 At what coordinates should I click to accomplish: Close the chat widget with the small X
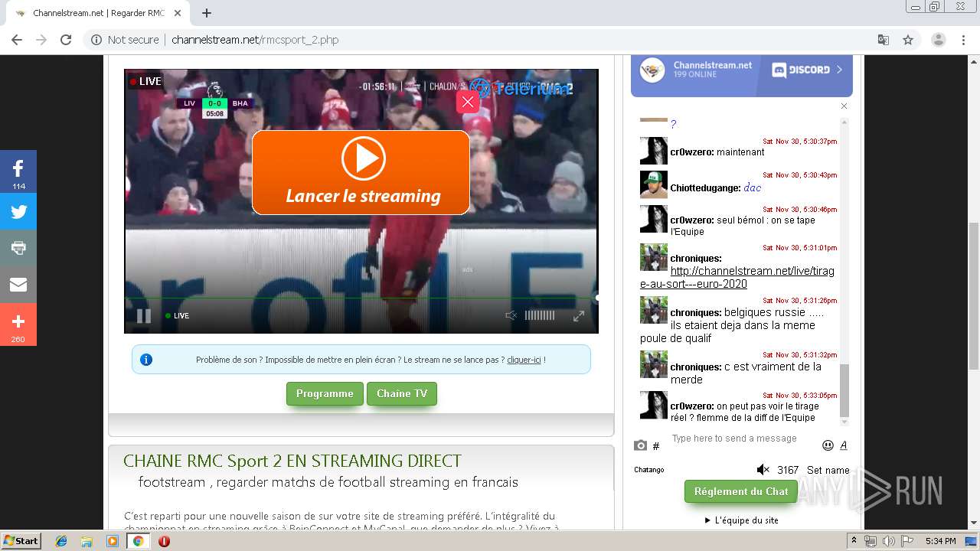click(844, 106)
